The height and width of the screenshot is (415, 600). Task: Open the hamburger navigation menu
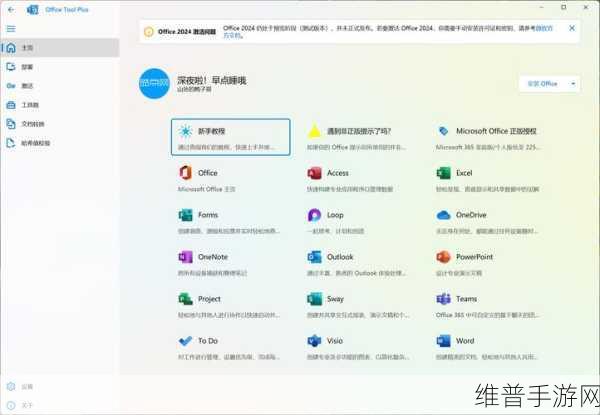click(11, 29)
